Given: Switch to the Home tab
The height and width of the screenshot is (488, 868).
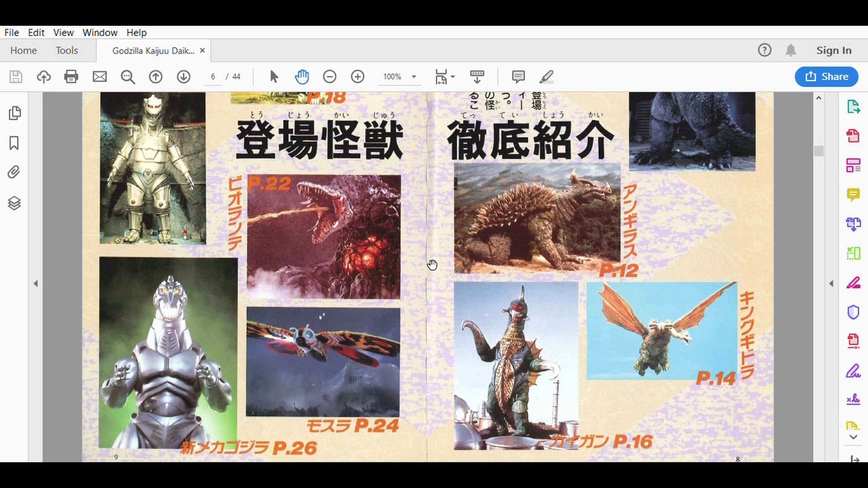Looking at the screenshot, I should (x=24, y=50).
